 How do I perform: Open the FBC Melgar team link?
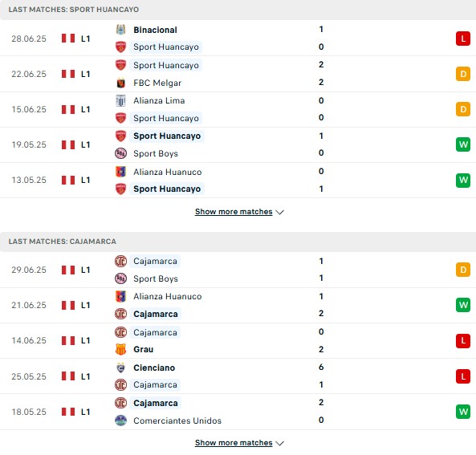157,83
